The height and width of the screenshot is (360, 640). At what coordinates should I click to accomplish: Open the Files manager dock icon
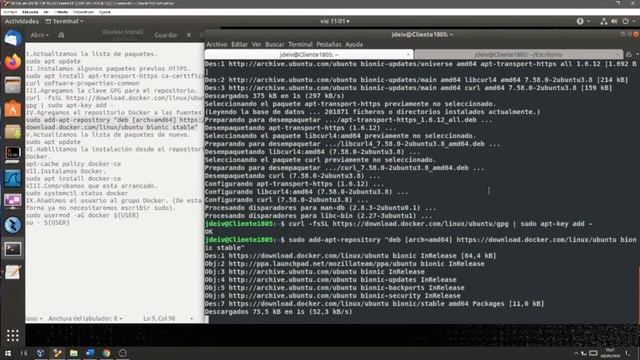coord(13,85)
